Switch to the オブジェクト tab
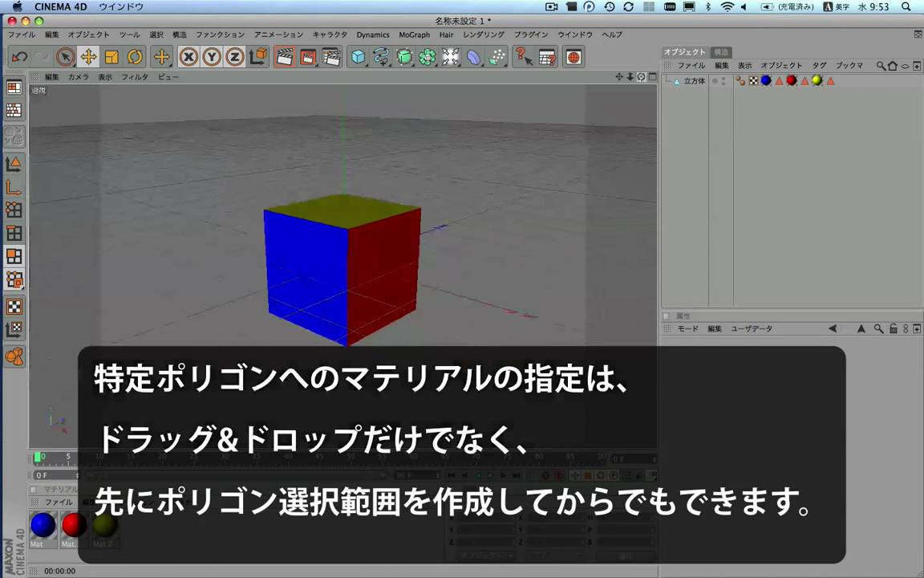The image size is (924, 578). click(x=685, y=52)
